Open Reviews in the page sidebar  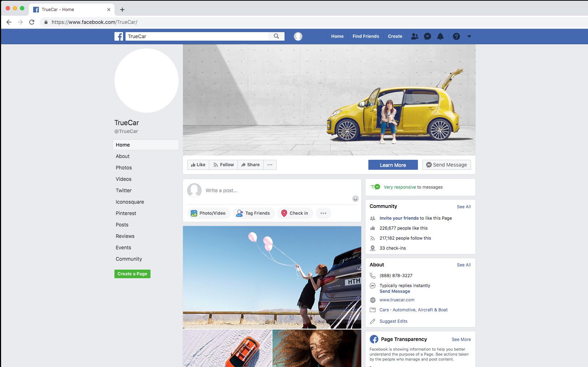click(125, 236)
